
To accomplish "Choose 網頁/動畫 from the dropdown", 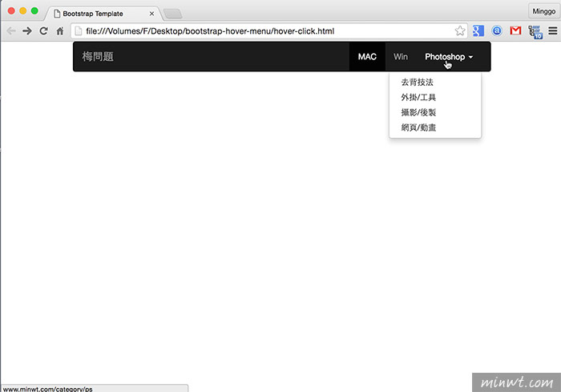I will 435,127.
